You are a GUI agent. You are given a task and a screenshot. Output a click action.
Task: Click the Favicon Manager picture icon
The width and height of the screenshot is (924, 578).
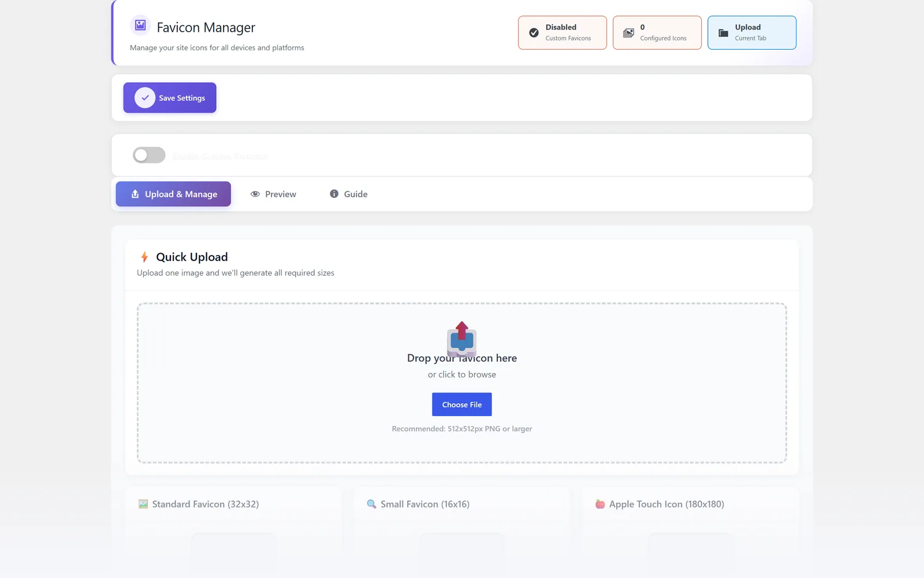[140, 25]
